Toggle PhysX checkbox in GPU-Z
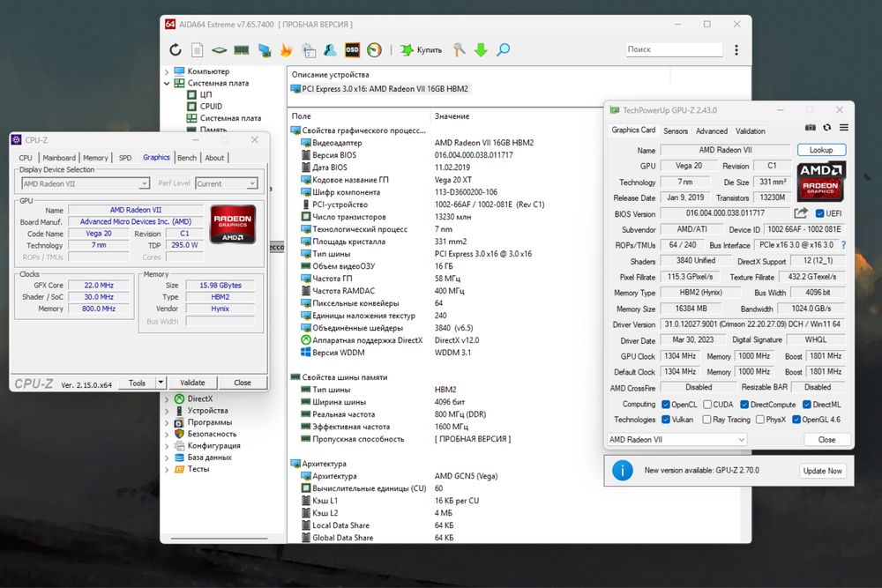Screen dimensions: 882x588 click(760, 420)
